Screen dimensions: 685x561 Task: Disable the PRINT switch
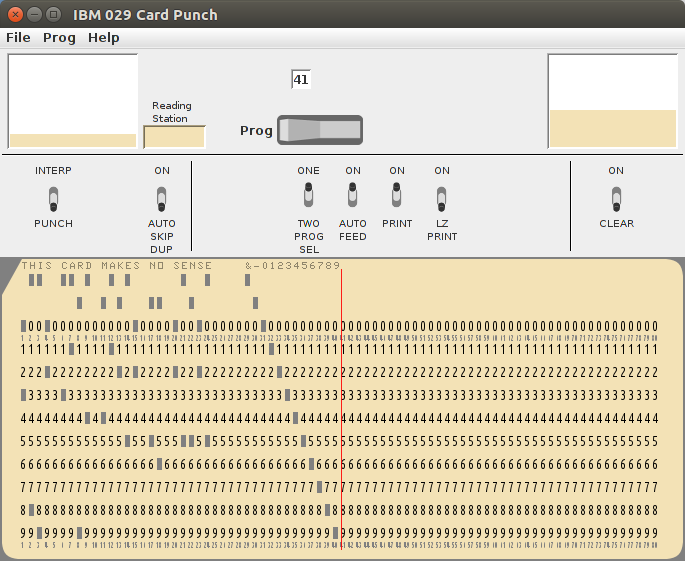pyautogui.click(x=397, y=193)
